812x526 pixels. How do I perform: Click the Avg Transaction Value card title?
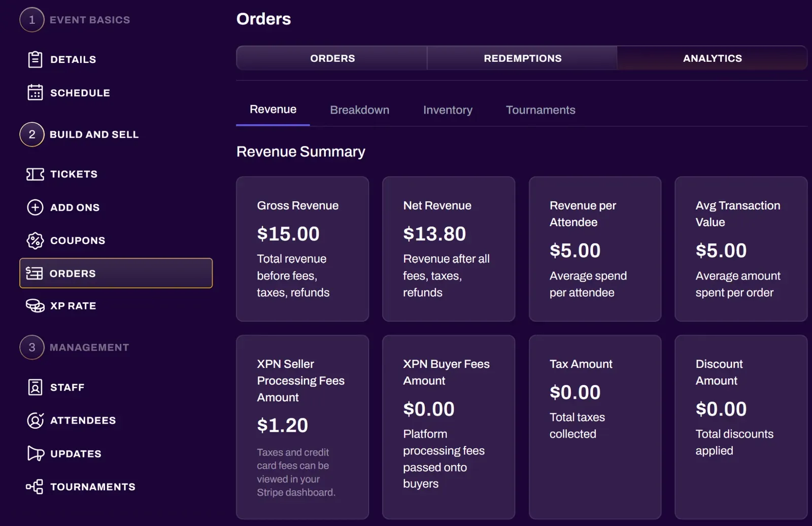[x=738, y=214]
